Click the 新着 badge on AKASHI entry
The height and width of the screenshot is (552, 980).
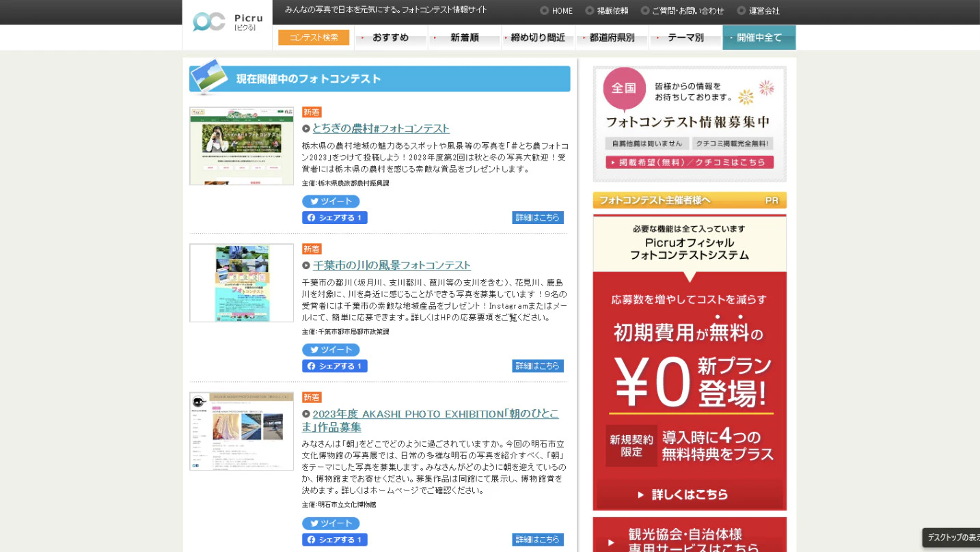[x=312, y=397]
